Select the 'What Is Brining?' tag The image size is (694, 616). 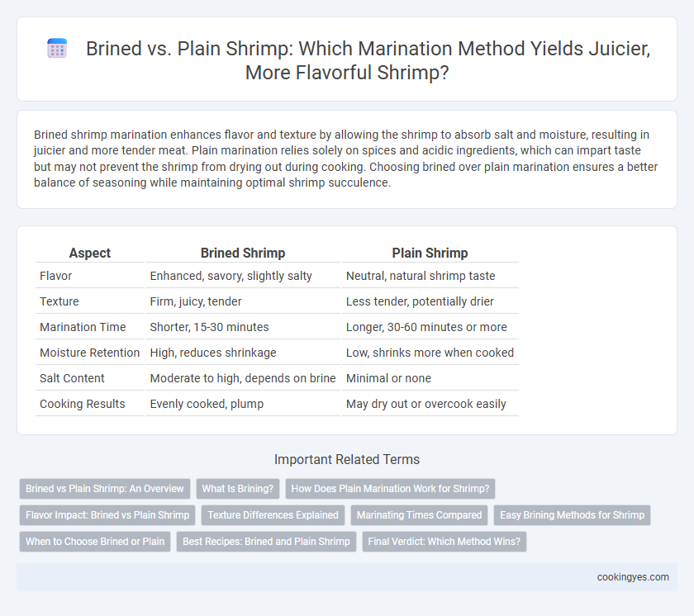pyautogui.click(x=238, y=489)
